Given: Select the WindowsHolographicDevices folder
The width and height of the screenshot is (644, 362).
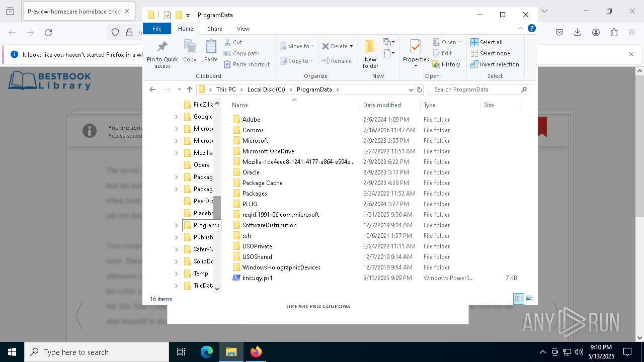Looking at the screenshot, I should [x=281, y=267].
